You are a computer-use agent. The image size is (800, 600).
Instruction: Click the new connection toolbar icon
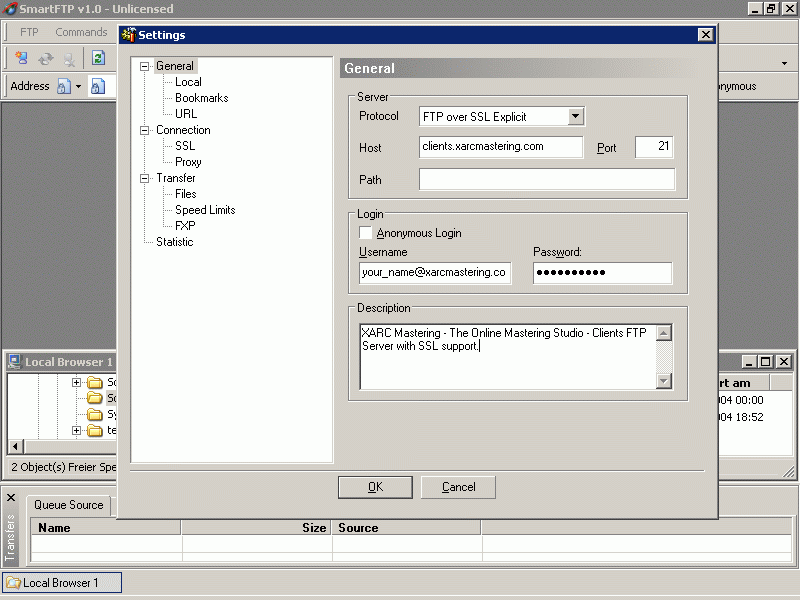pyautogui.click(x=21, y=59)
